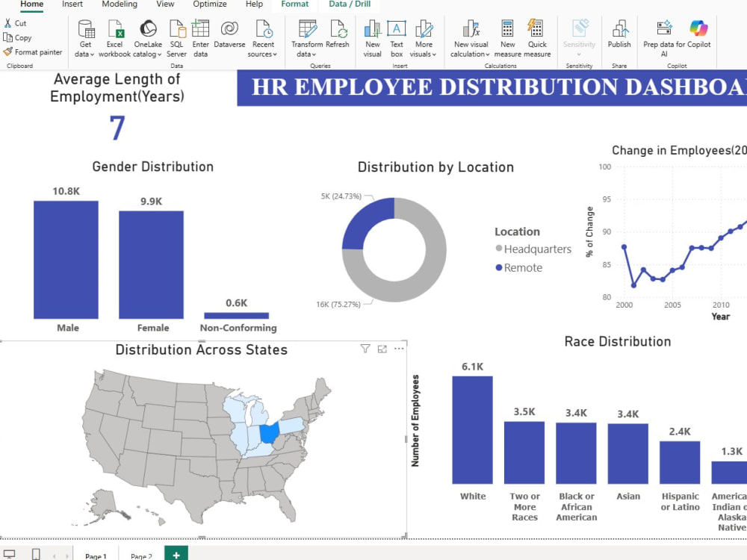Click the Two or More Races bar
This screenshot has width=747, height=560.
[x=524, y=453]
